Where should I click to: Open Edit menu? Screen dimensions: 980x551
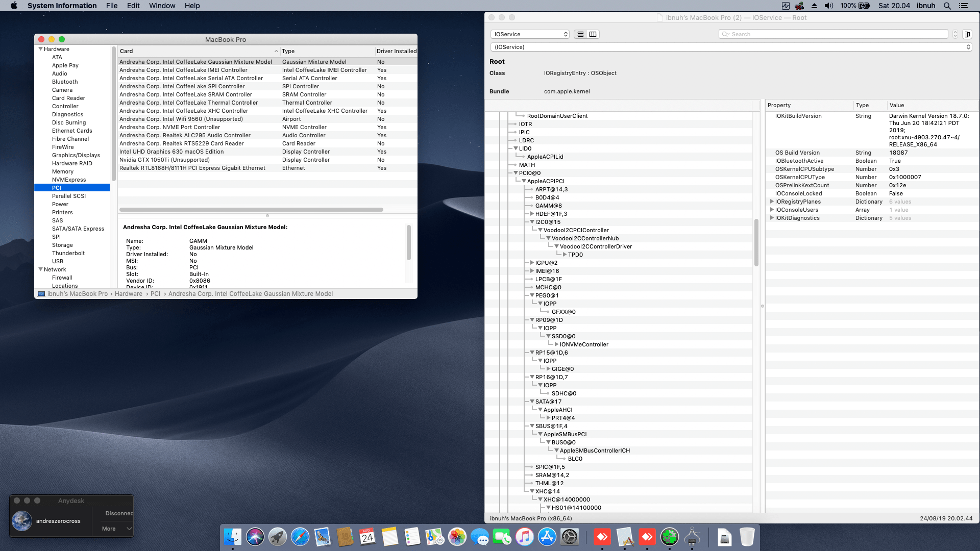tap(133, 6)
